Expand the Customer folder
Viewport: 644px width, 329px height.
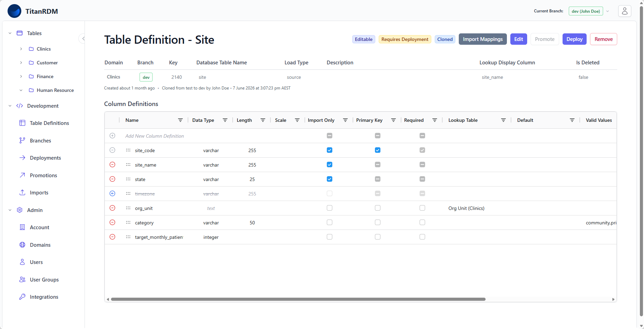tap(21, 63)
